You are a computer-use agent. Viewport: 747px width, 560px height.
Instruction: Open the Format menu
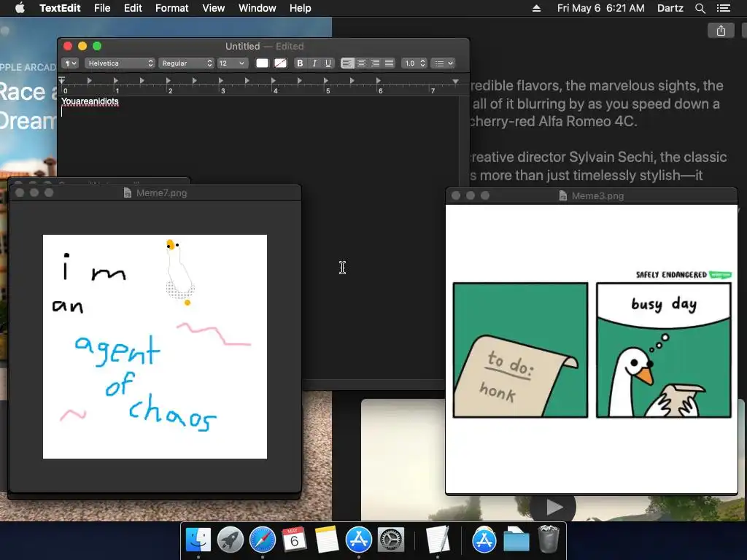[172, 8]
